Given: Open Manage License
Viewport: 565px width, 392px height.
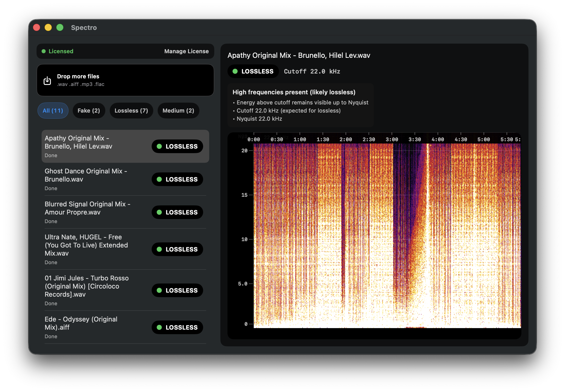Looking at the screenshot, I should tap(186, 51).
